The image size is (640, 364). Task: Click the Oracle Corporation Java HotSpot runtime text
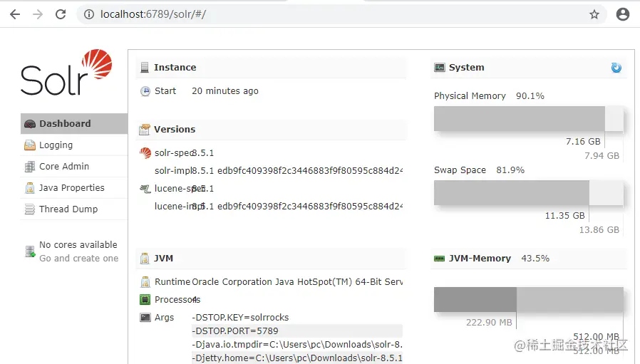(x=297, y=282)
